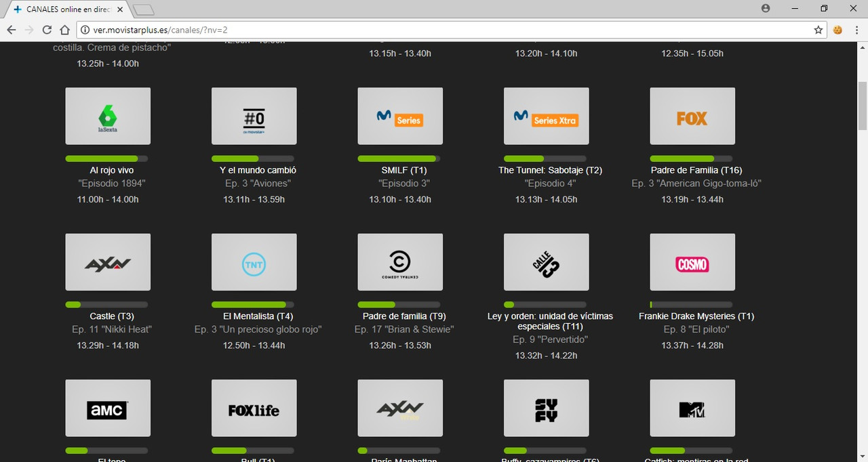Viewport: 868px width, 462px height.
Task: Click Frankie Drake Mysteries (T1) title
Action: [x=696, y=316]
